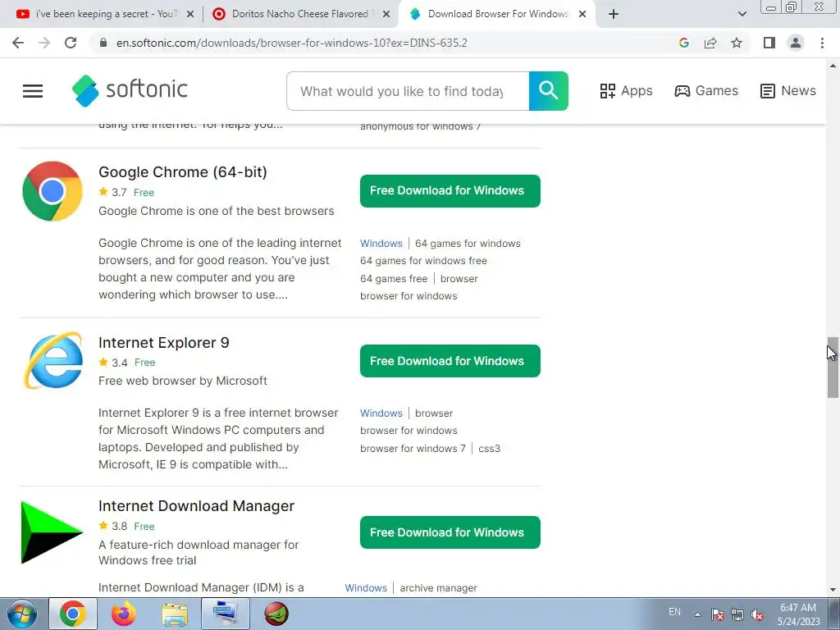Open the Windows Start menu
Viewport: 840px width, 630px height.
[x=21, y=614]
